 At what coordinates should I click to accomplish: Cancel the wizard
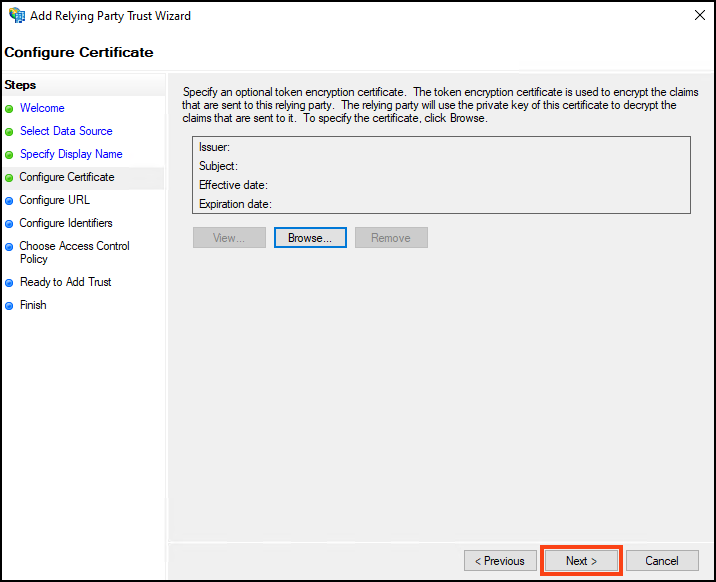(x=662, y=561)
